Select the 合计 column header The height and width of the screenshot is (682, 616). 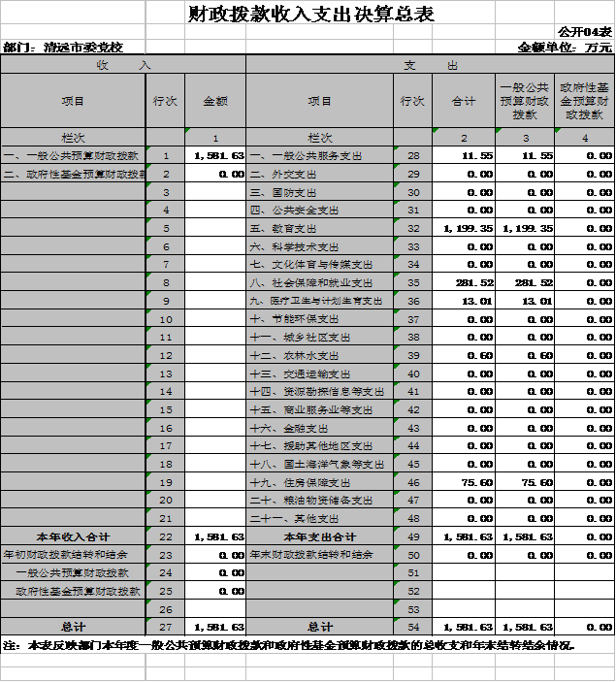click(x=464, y=101)
